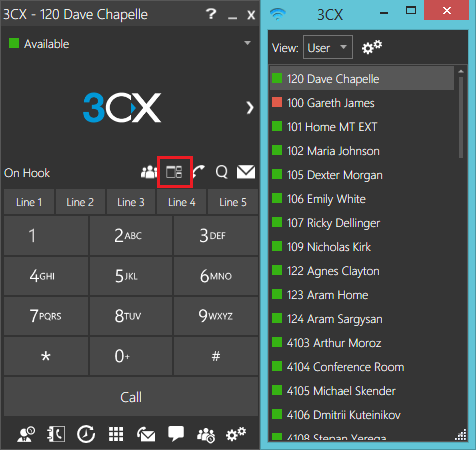Select 106 Emily White entry
Screen dimensions: 476x450
pos(362,199)
